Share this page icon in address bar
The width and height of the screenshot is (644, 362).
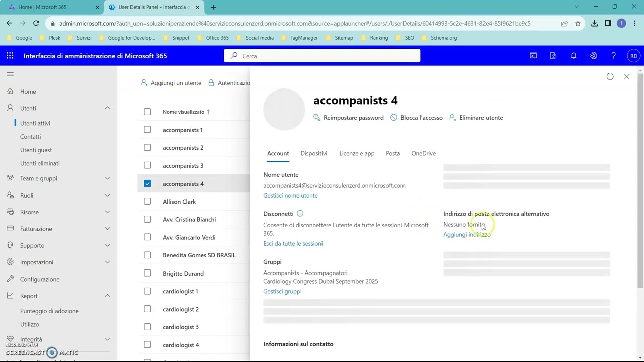pos(565,23)
